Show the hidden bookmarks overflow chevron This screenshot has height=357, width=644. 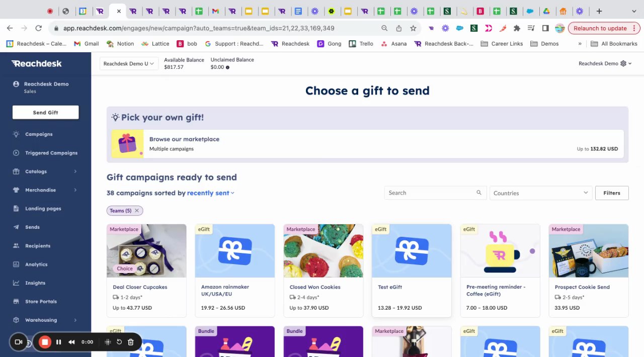[x=580, y=44]
